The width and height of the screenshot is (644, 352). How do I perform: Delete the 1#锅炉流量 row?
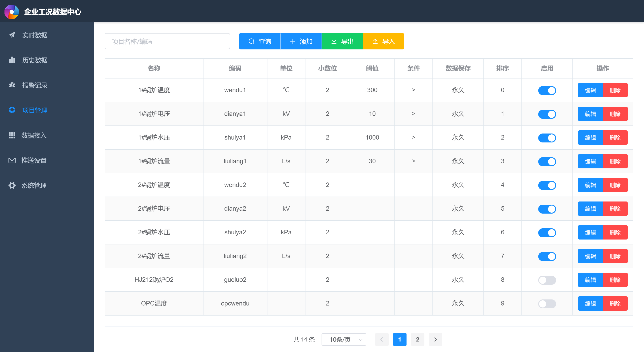point(615,161)
